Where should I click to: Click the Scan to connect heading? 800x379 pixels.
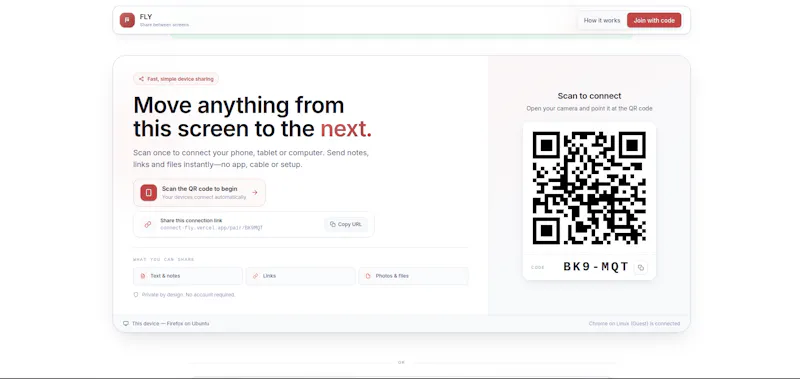[x=589, y=96]
